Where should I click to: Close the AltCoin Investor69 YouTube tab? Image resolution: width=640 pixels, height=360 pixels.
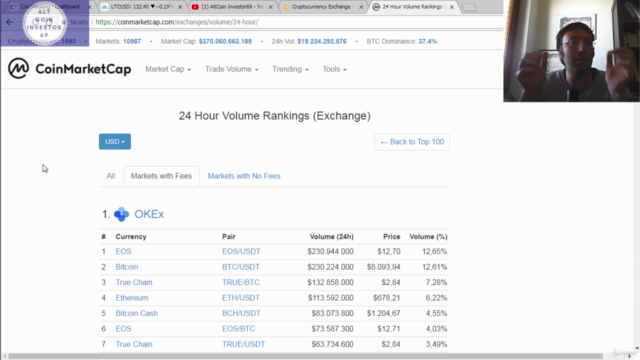pos(271,7)
